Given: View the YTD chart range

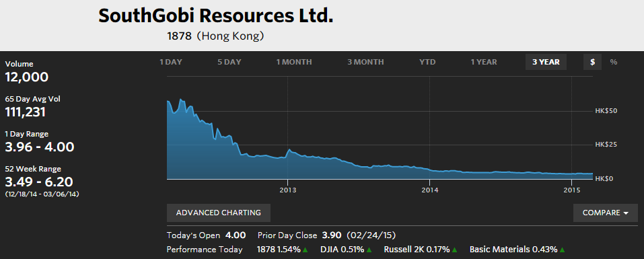Looking at the screenshot, I should (x=427, y=62).
